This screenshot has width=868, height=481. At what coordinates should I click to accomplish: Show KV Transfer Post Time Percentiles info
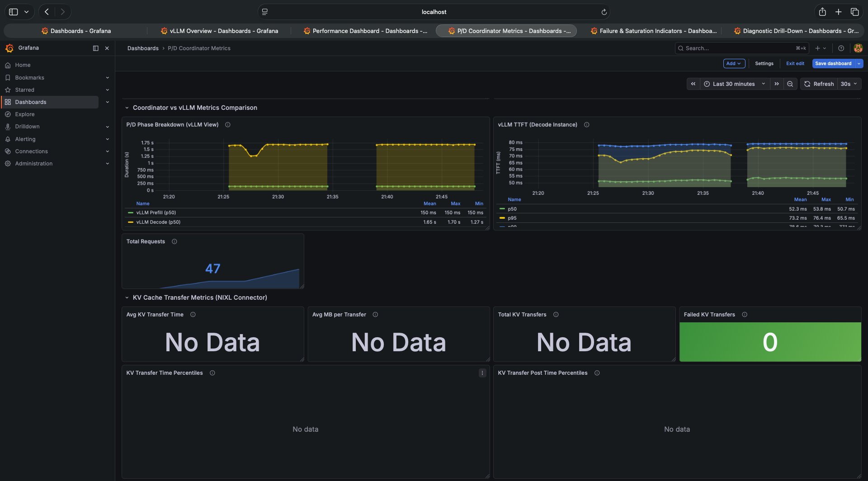597,373
